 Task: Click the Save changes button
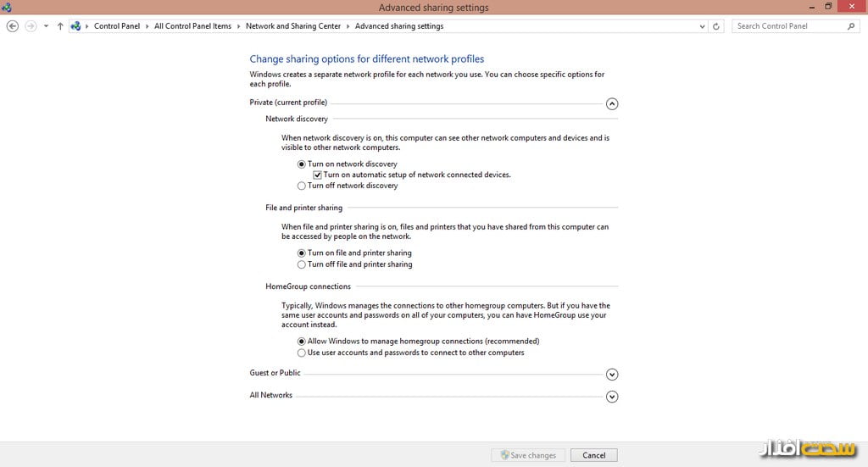click(529, 455)
